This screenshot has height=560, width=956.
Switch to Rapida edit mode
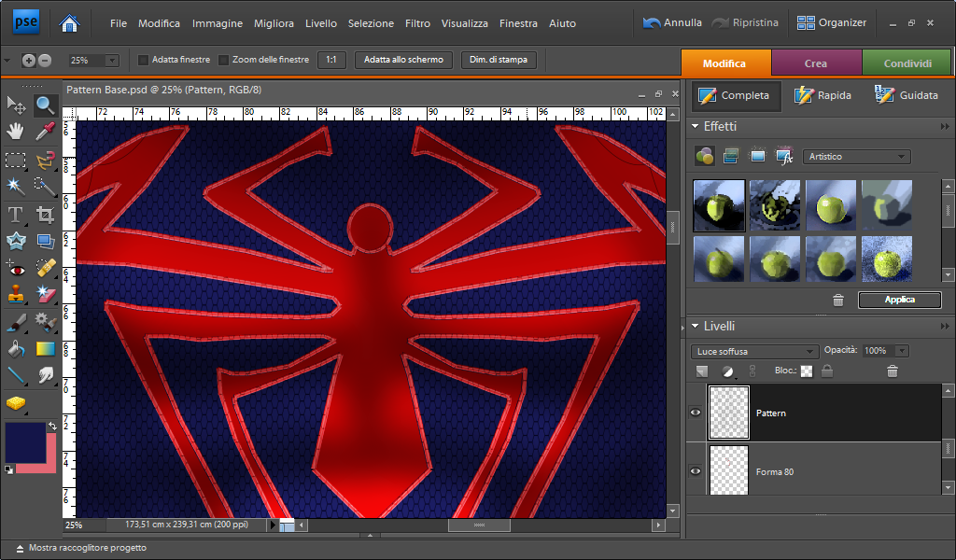click(x=822, y=96)
